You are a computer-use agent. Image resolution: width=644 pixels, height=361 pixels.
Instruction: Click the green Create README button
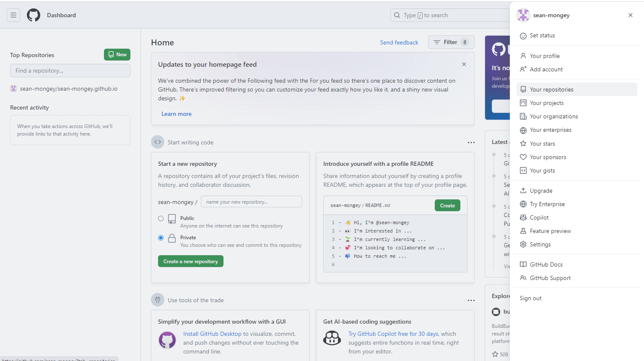pyautogui.click(x=447, y=205)
